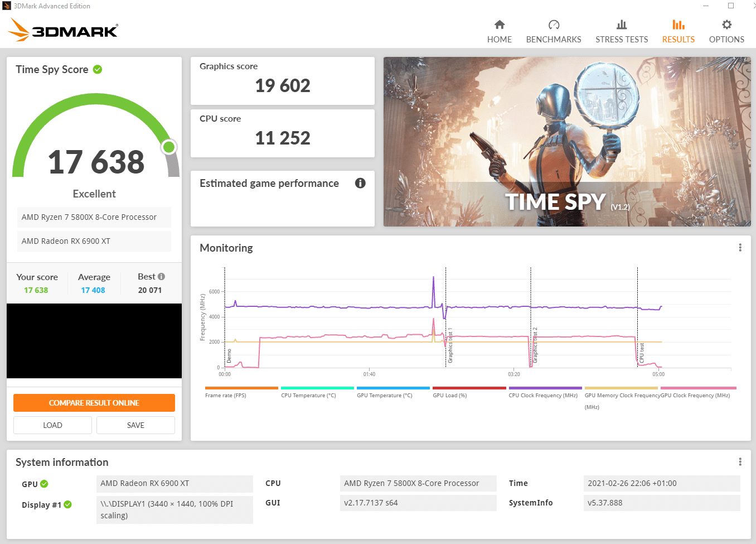Click Your score value 17 638
Screen dimensions: 756x544
coord(36,290)
